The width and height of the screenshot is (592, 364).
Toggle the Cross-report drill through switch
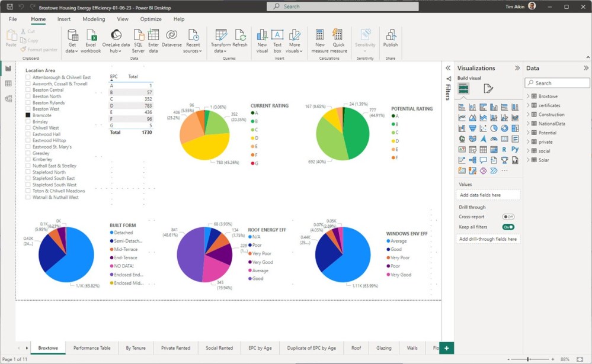[508, 217]
